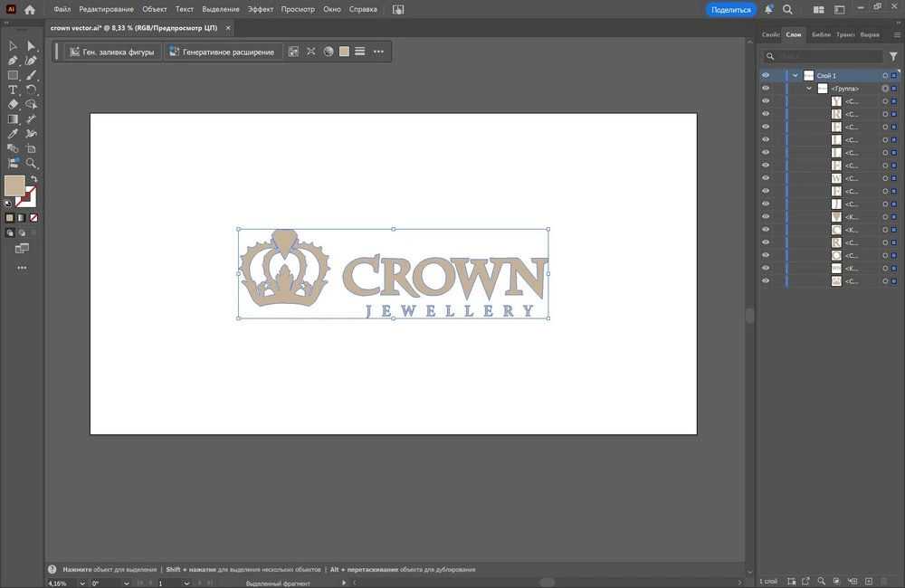The width and height of the screenshot is (905, 588).
Task: Pick the Eyedropper tool
Action: (13, 134)
